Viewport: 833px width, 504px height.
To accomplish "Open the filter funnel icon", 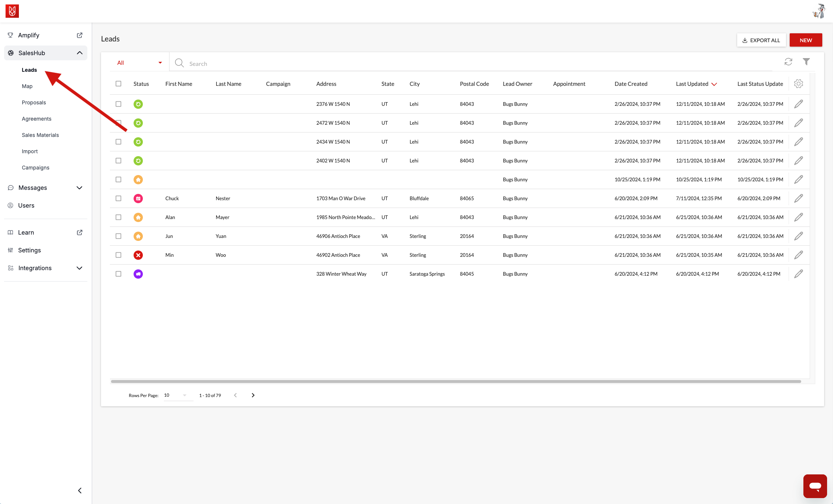I will point(806,62).
